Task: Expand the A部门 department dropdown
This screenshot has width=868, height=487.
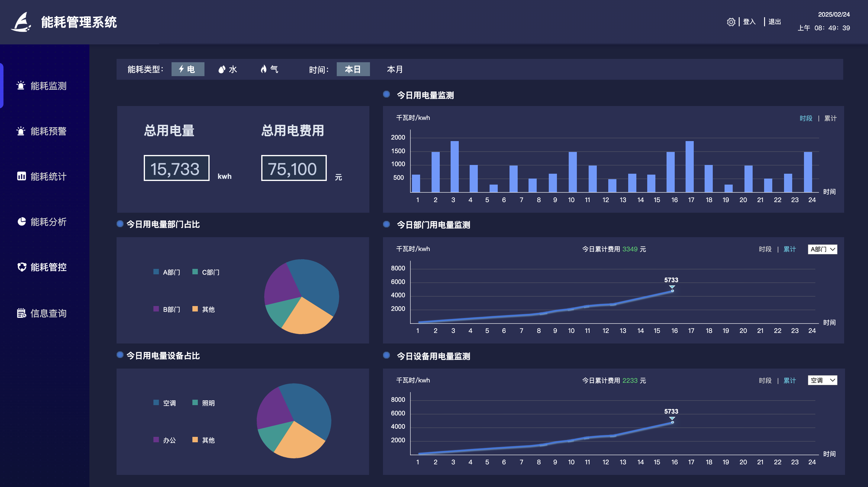Action: 822,250
